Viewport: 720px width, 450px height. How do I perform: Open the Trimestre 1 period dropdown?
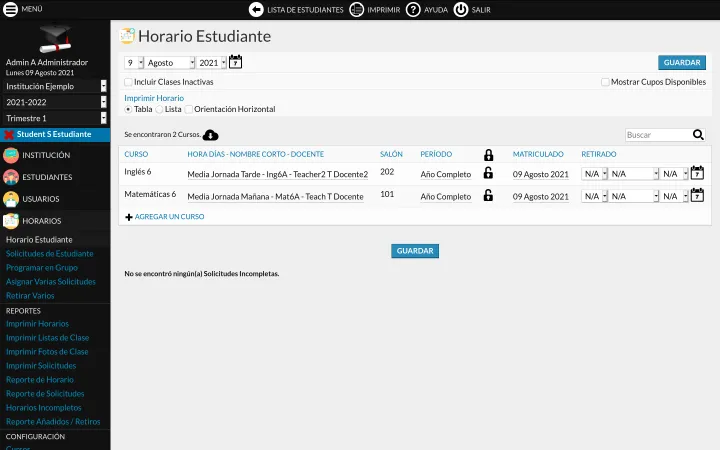55,118
